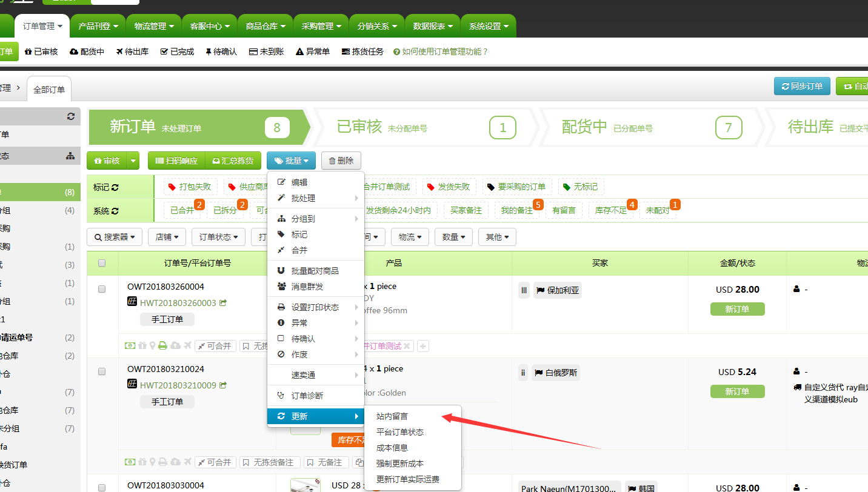The width and height of the screenshot is (868, 492).
Task: Click plus icon to add tag on first order
Action: click(423, 346)
